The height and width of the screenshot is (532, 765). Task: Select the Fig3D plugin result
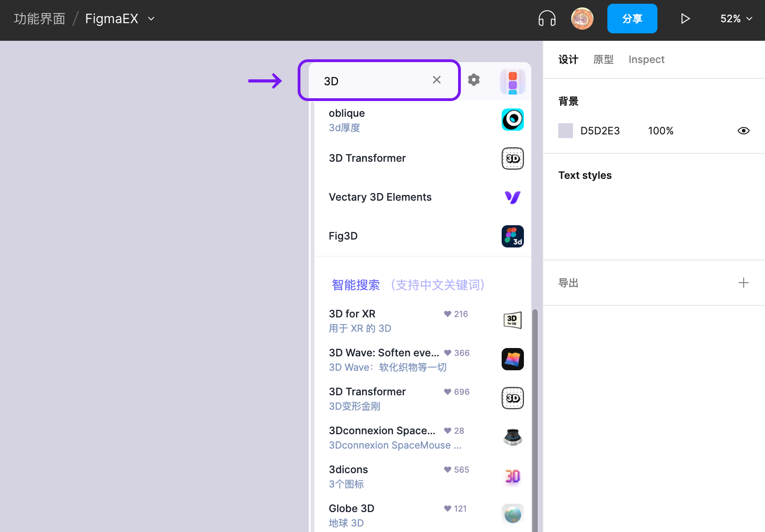click(423, 236)
